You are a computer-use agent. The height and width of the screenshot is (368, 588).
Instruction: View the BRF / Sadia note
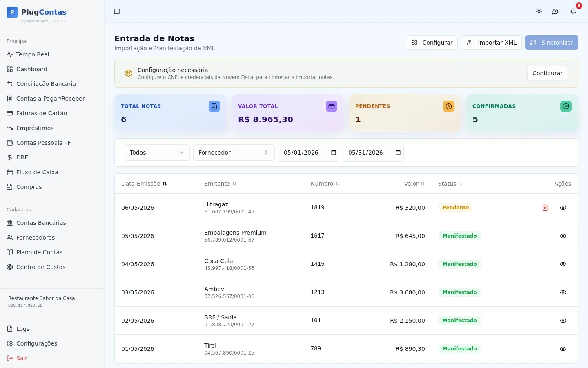[x=563, y=321]
